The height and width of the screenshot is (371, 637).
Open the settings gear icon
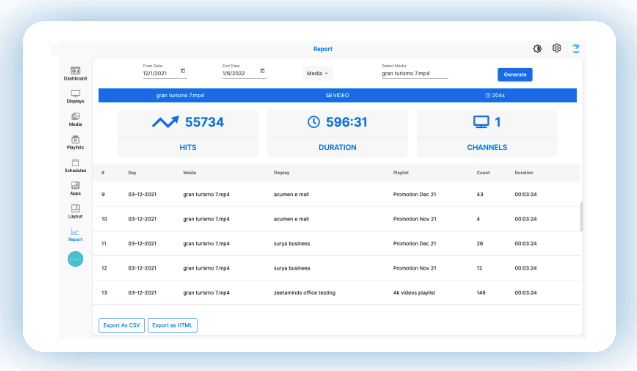557,48
